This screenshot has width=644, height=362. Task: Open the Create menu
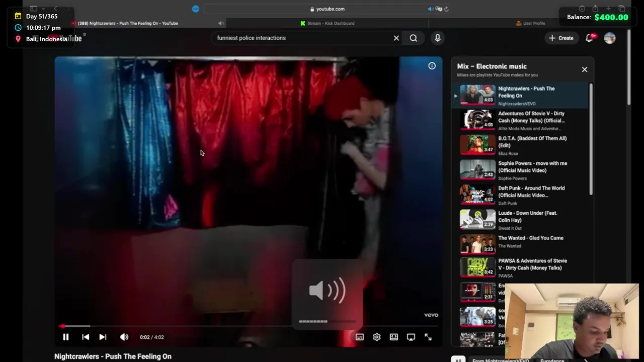(x=561, y=38)
